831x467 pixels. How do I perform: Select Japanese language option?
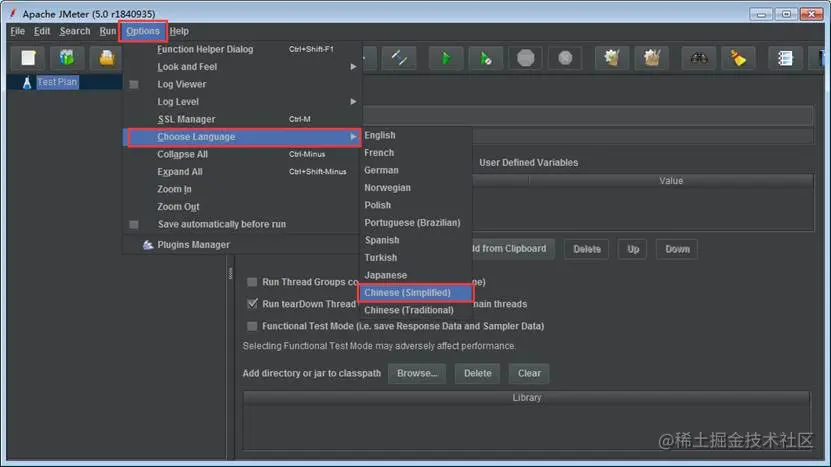pyautogui.click(x=416, y=275)
